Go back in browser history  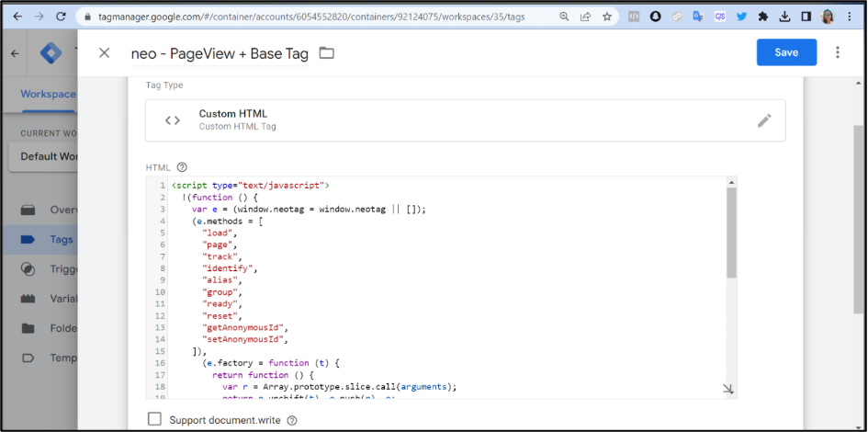(x=17, y=17)
